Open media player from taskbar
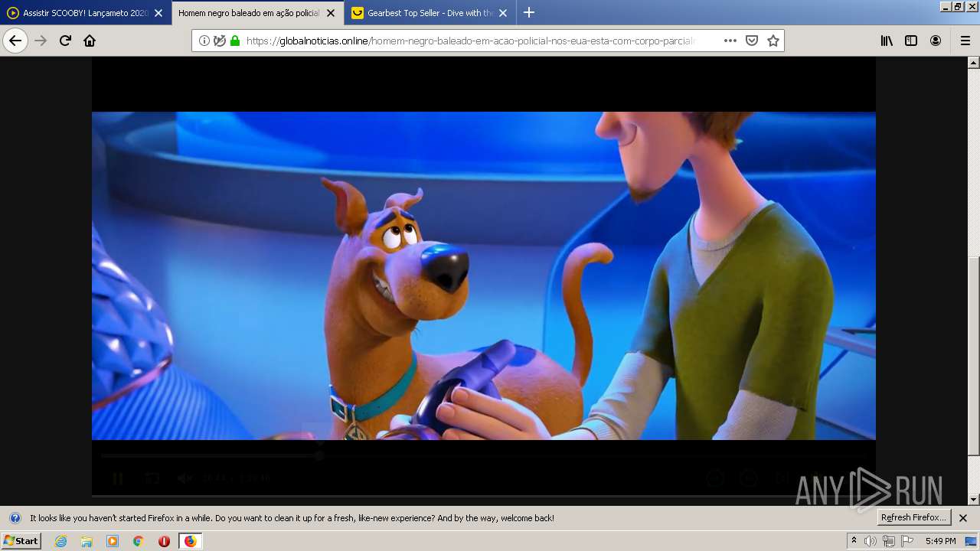Screen dimensions: 980x551 [113, 541]
